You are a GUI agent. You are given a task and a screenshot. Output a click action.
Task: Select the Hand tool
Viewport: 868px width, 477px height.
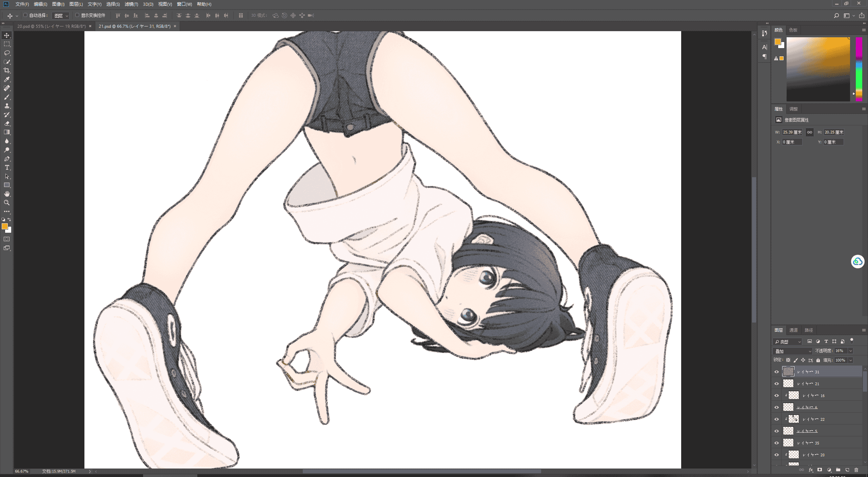coord(7,194)
